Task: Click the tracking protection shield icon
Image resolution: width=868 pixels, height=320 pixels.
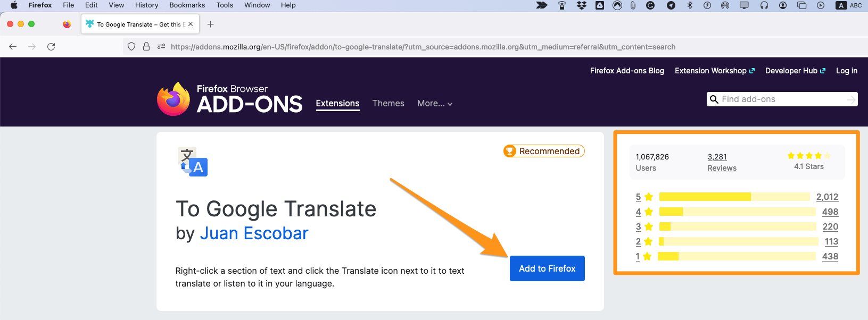Action: pyautogui.click(x=131, y=47)
